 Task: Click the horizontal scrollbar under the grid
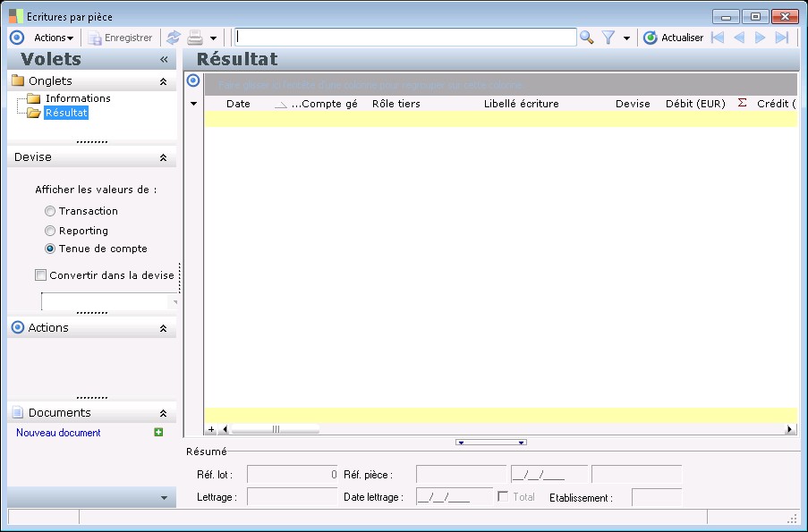point(501,429)
